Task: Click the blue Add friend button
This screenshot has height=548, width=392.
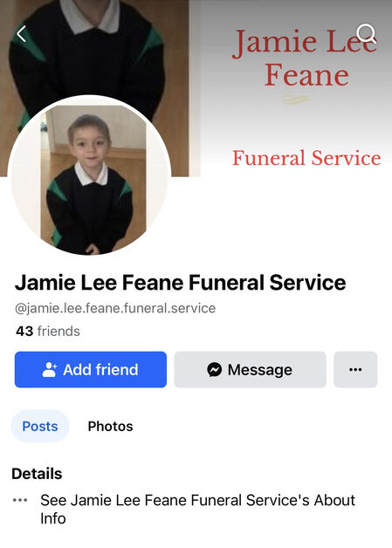Action: click(x=91, y=369)
